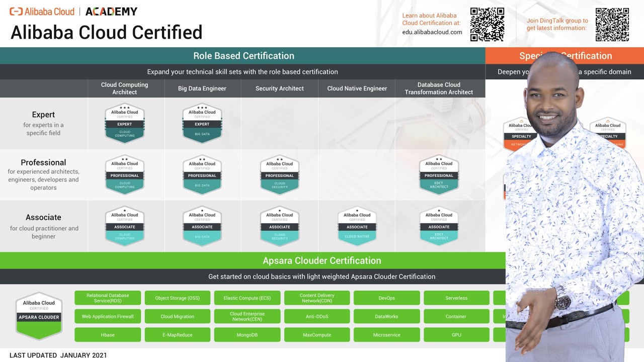Click the Associate level row label
644x362 pixels.
[x=43, y=217]
